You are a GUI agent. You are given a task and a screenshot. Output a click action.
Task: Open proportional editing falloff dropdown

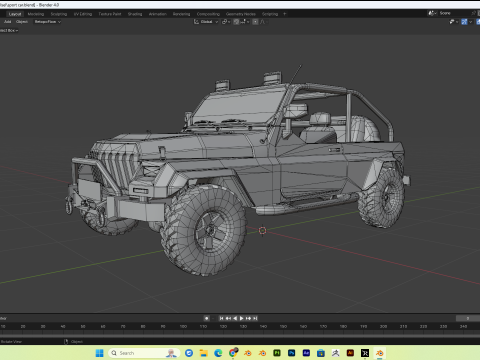(x=263, y=22)
